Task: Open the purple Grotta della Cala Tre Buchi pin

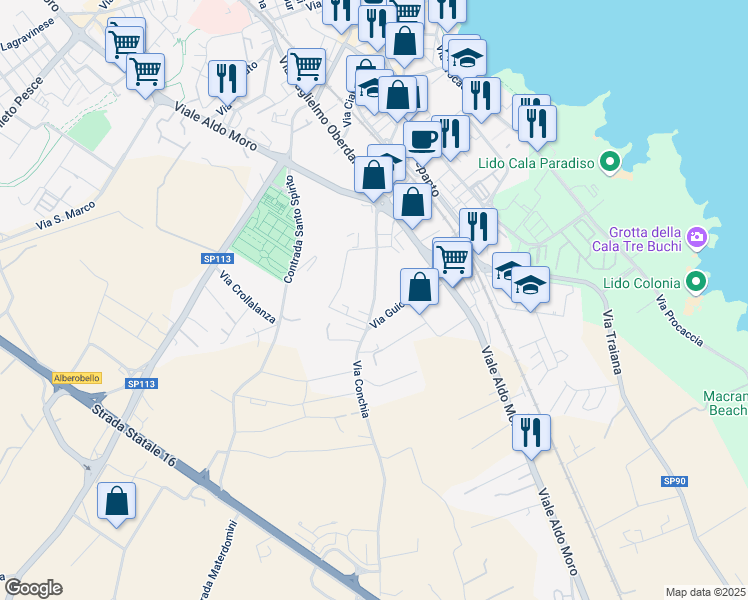Action: click(698, 239)
